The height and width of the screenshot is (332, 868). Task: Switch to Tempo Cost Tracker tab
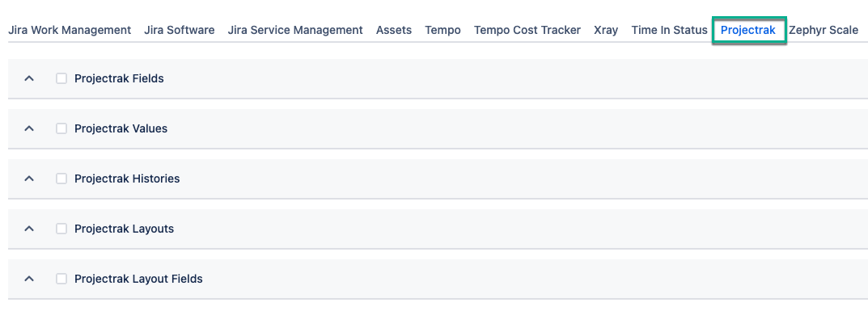(x=527, y=31)
